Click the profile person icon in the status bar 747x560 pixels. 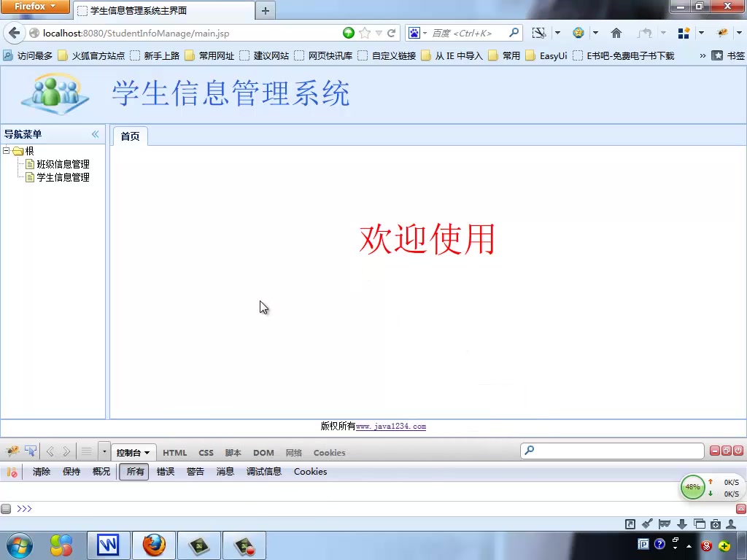(x=732, y=524)
